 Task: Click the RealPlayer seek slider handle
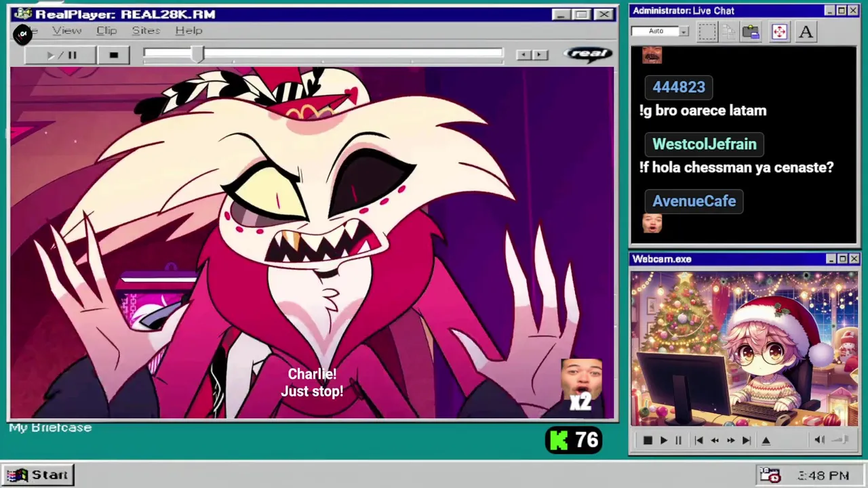click(x=197, y=55)
